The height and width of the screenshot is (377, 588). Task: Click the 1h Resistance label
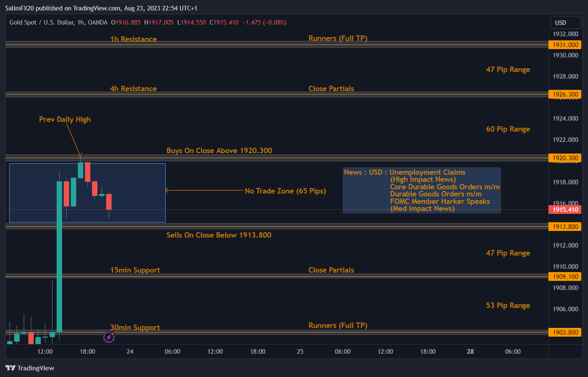click(133, 39)
